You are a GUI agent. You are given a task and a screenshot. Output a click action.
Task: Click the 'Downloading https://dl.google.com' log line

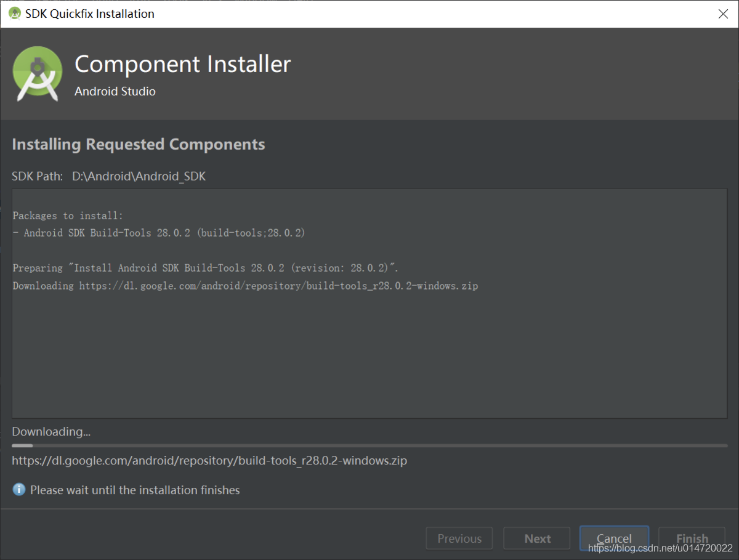click(x=245, y=286)
